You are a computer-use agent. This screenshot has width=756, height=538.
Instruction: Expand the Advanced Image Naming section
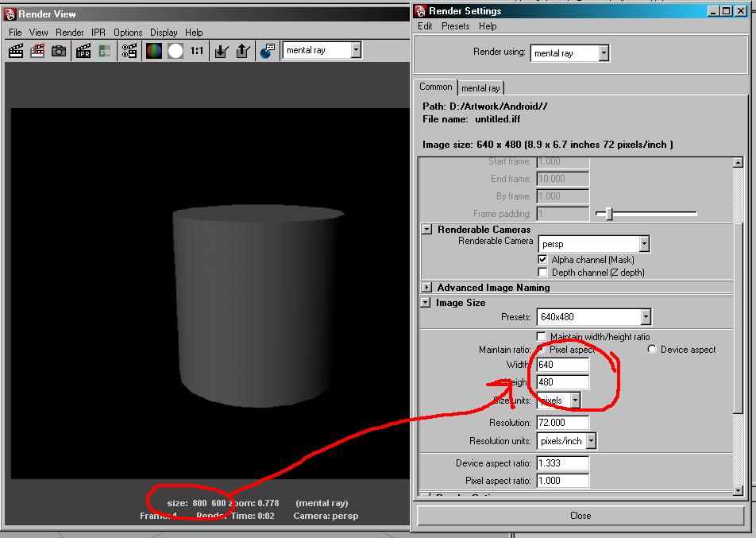click(426, 287)
